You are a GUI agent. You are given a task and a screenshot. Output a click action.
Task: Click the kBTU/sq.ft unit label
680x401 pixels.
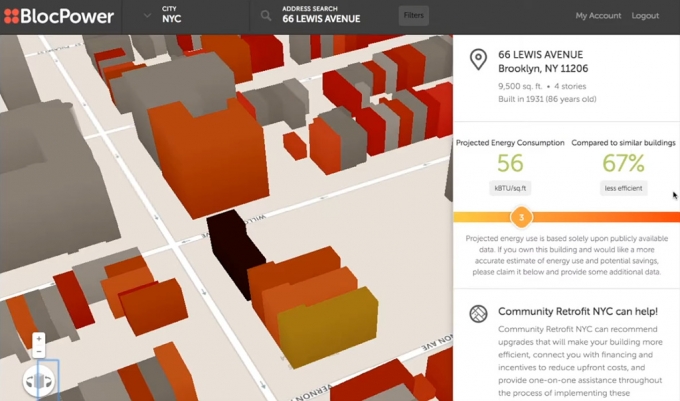coord(510,188)
